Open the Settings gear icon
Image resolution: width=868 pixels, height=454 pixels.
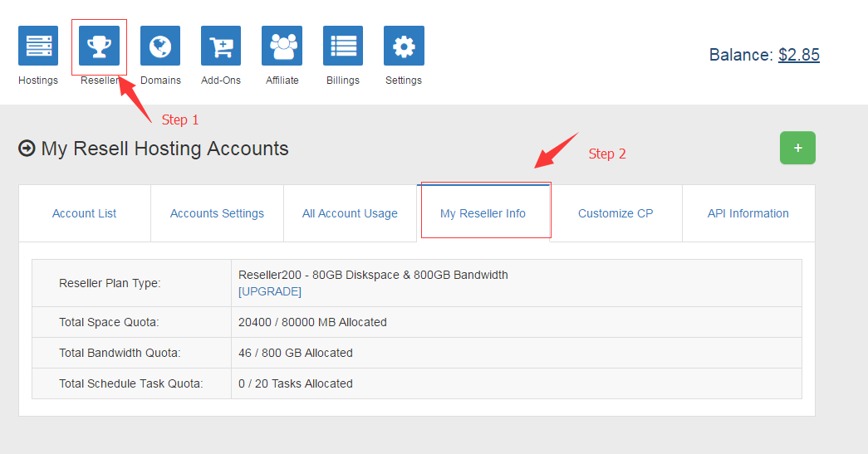[x=404, y=46]
